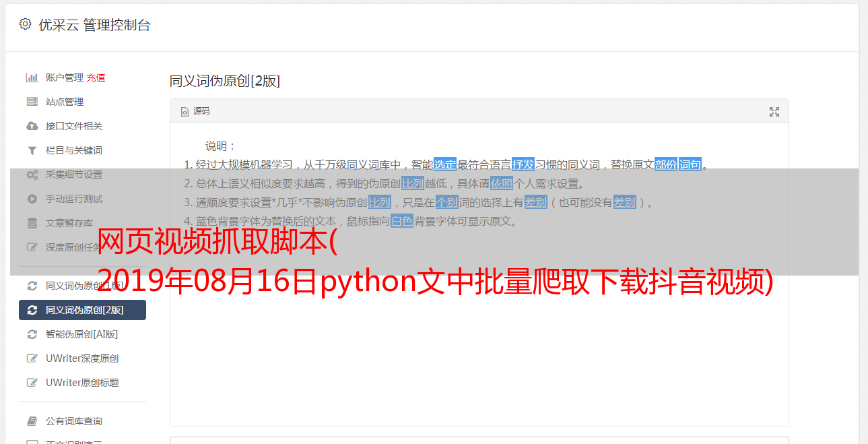Select UWriter原创标题 in sidebar

click(82, 383)
